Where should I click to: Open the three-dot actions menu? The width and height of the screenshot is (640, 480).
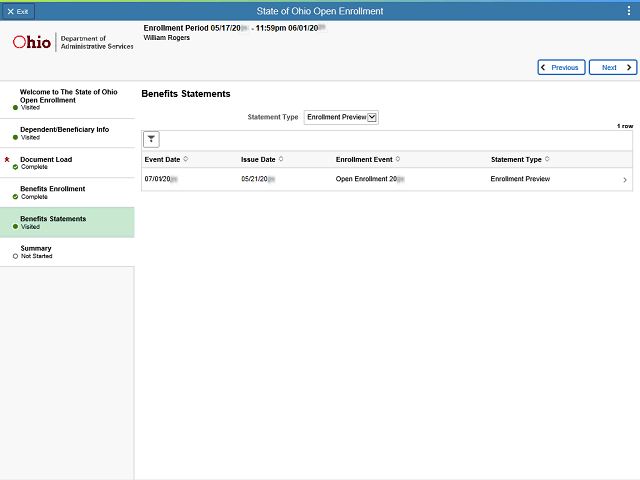629,11
